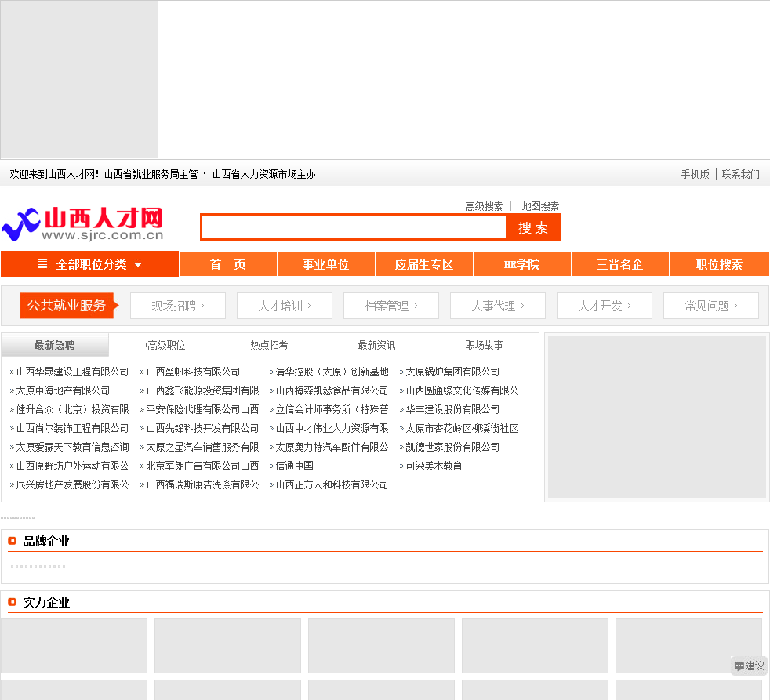This screenshot has height=700, width=770.
Task: Click the 实力企业 section heading
Action: click(46, 602)
